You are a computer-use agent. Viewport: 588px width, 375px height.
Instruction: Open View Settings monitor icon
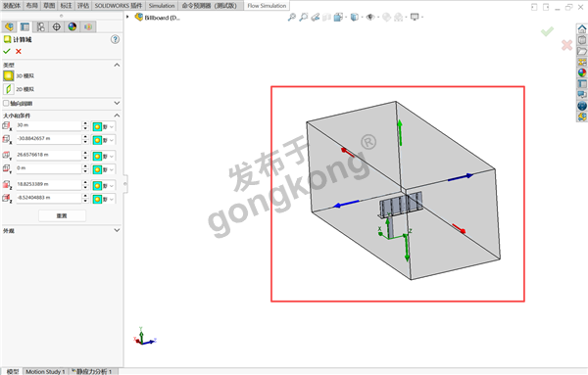coord(415,18)
